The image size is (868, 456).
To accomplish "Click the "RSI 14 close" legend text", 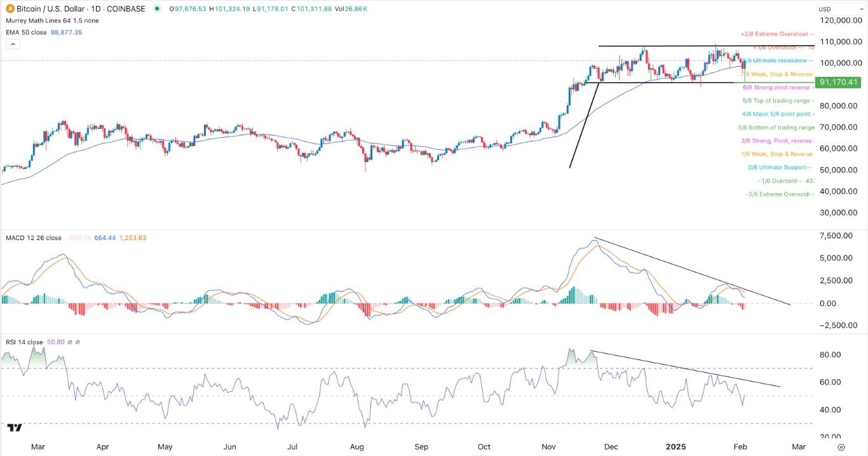I will coord(24,342).
